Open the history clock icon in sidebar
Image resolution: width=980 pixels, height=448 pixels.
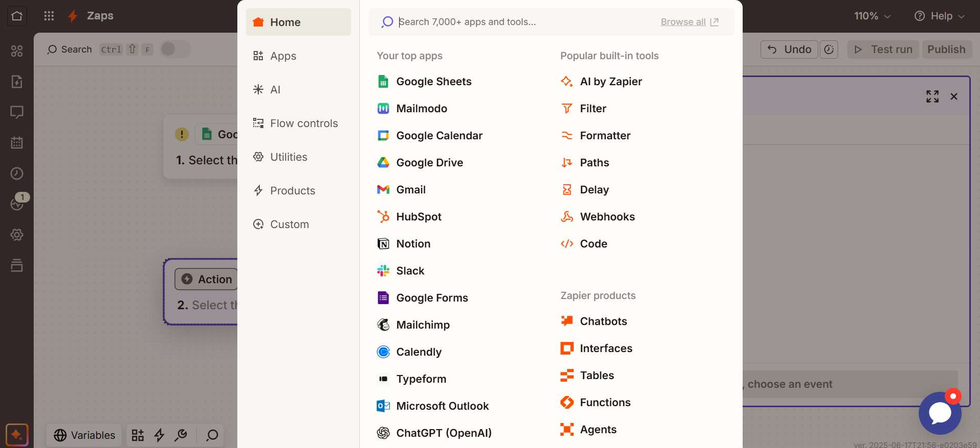17,173
